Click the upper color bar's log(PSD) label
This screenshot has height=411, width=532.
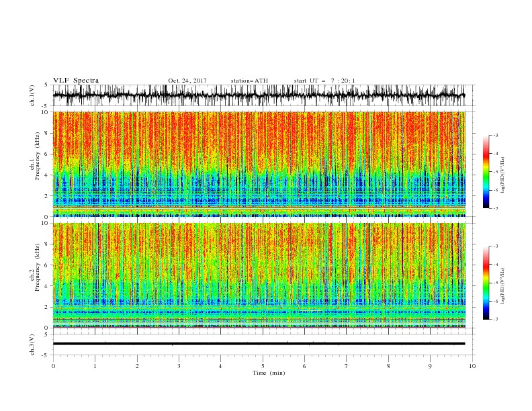point(503,175)
